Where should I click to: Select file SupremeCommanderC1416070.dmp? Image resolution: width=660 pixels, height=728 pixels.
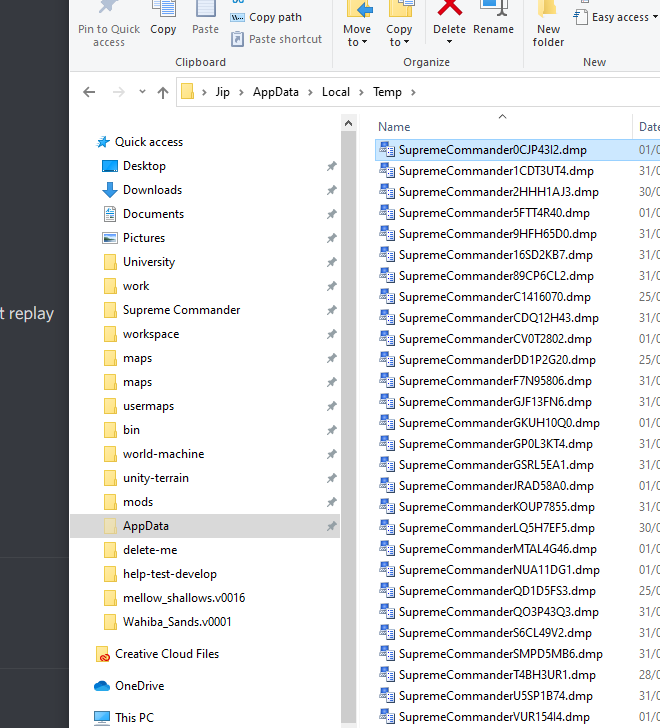[495, 297]
